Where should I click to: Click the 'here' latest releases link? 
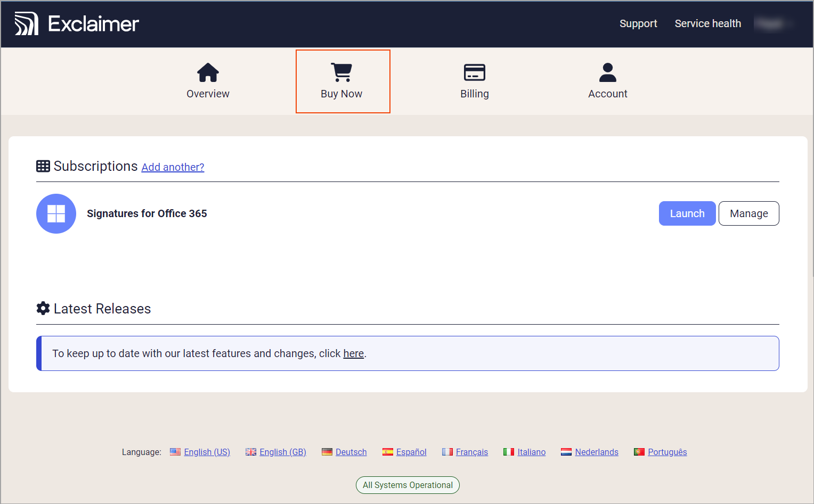click(353, 353)
